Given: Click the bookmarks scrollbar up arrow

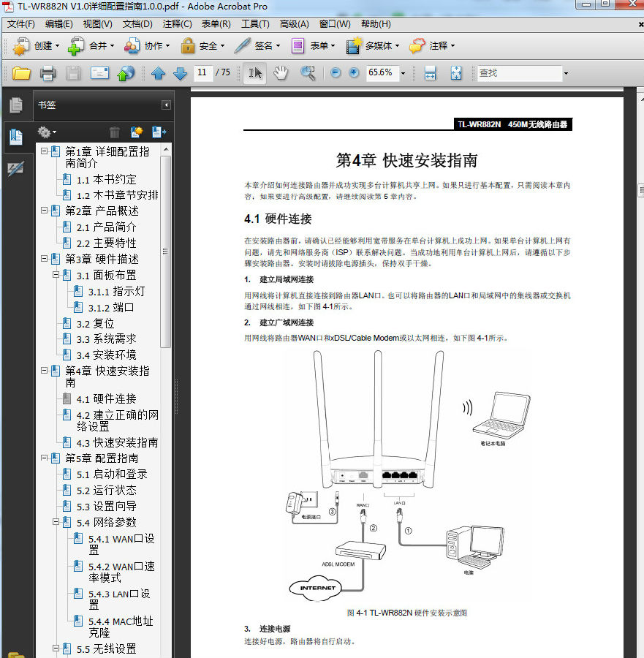Looking at the screenshot, I should coord(166,149).
